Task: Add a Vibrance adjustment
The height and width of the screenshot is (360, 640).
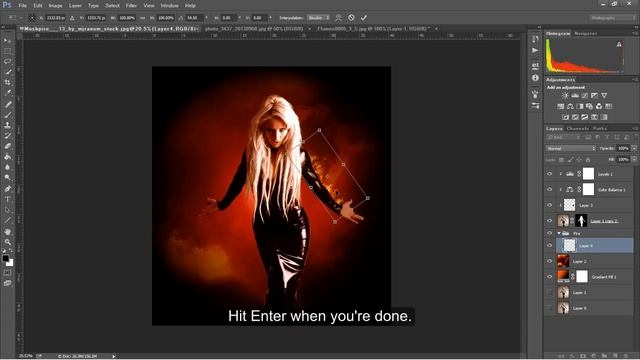Action: tap(604, 96)
